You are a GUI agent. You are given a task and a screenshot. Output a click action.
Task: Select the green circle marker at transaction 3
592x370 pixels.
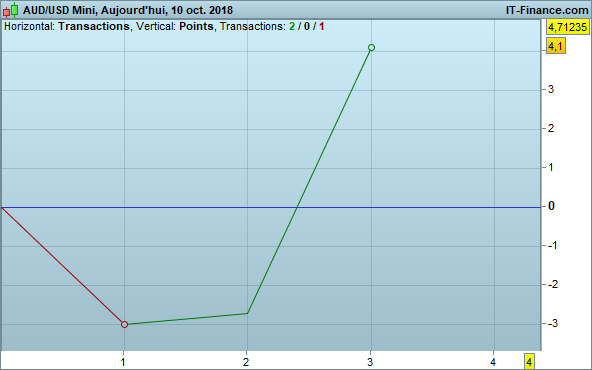pos(371,48)
